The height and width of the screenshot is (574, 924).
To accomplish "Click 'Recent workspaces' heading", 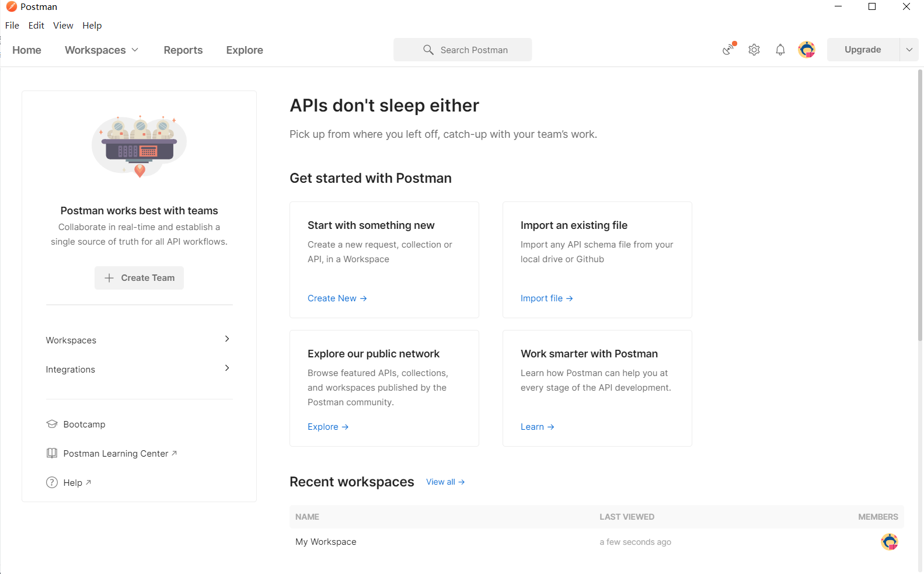I will (352, 482).
